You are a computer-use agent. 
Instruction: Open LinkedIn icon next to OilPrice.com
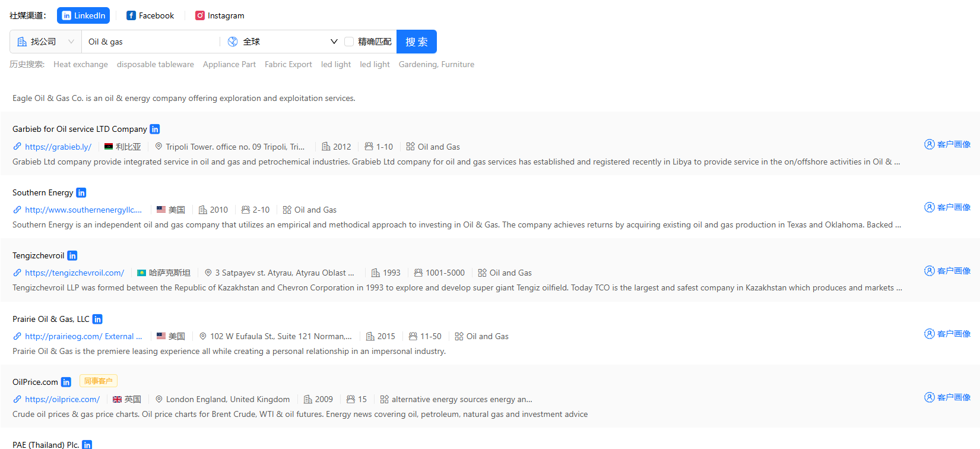tap(66, 382)
